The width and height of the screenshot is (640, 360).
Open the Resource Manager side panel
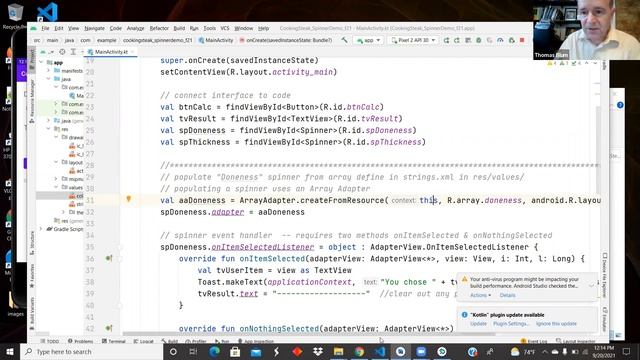32,100
